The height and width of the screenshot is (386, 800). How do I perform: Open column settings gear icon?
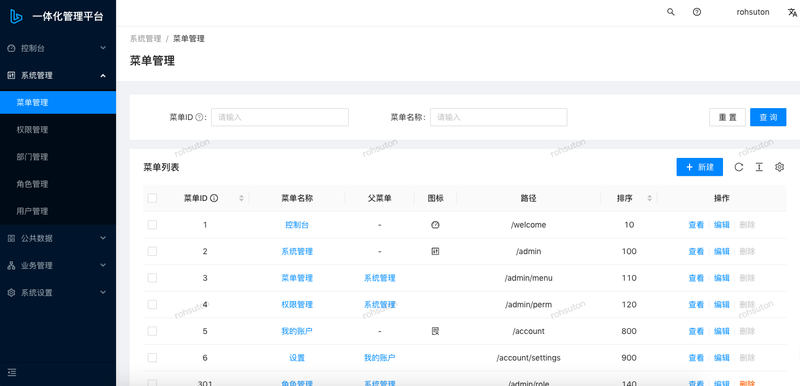click(779, 167)
